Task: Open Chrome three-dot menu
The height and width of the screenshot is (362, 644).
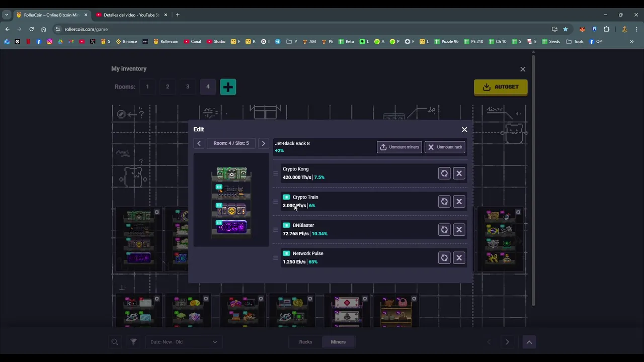Action: [636, 29]
